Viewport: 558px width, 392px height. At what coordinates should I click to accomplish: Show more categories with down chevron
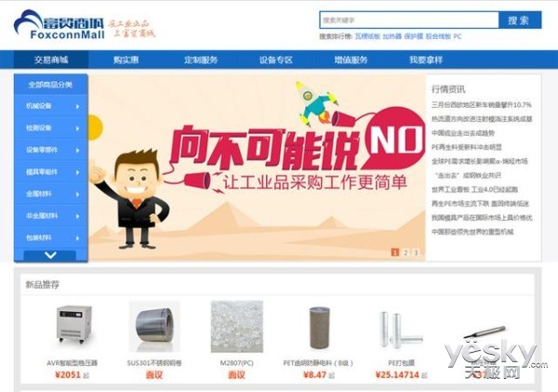[50, 255]
